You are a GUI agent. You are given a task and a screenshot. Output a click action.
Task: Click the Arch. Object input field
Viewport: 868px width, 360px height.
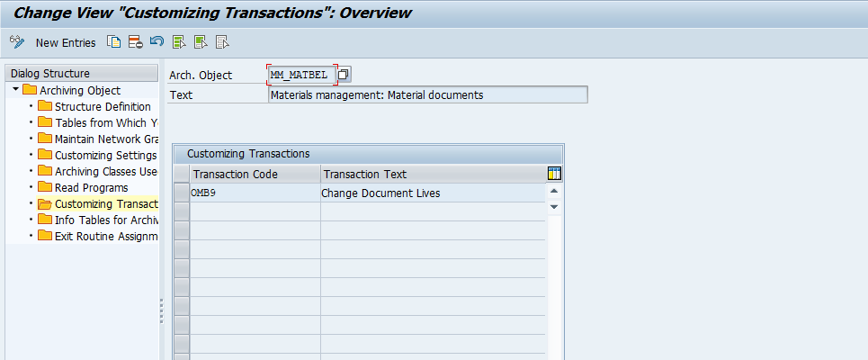coord(302,74)
